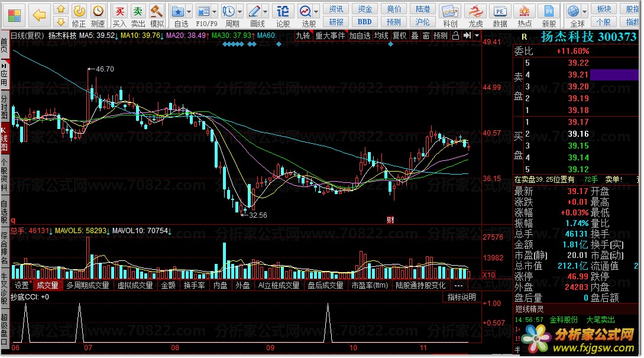644x358 pixels.
Task: Open the 龙虎 dragon icon
Action: 475,15
